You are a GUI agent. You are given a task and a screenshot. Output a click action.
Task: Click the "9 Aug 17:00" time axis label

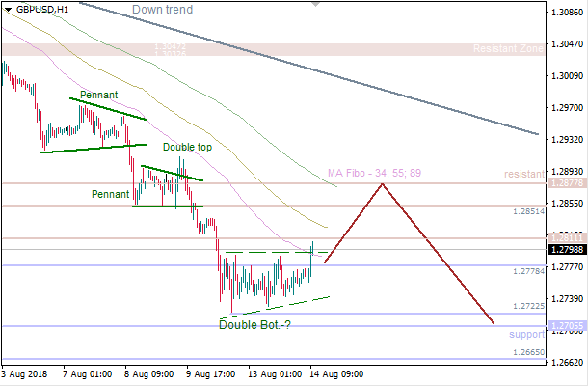212,373
